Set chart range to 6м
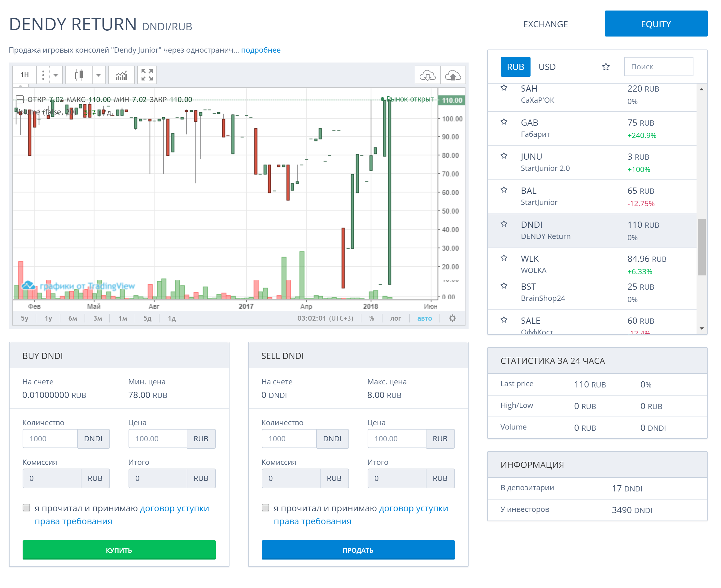The height and width of the screenshot is (588, 721). click(x=73, y=318)
